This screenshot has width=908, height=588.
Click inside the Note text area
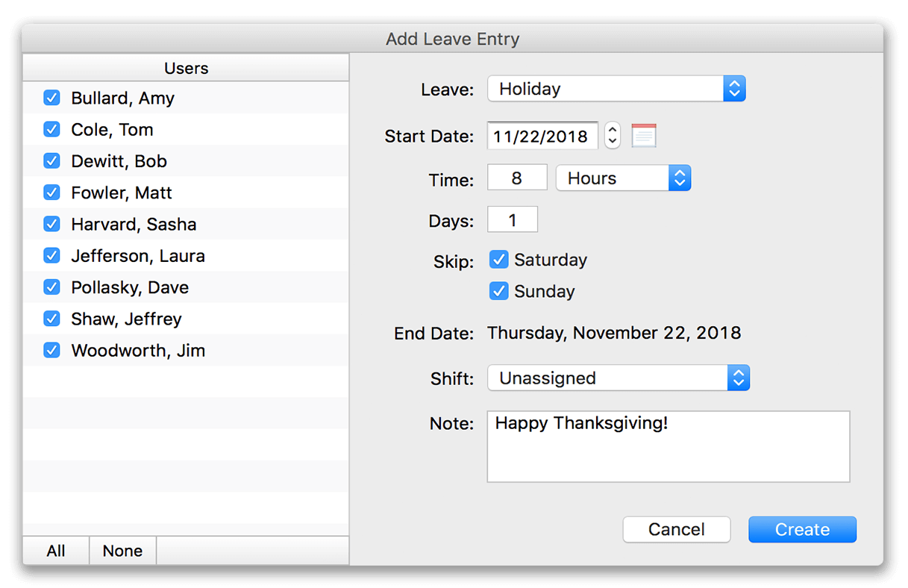pyautogui.click(x=668, y=446)
